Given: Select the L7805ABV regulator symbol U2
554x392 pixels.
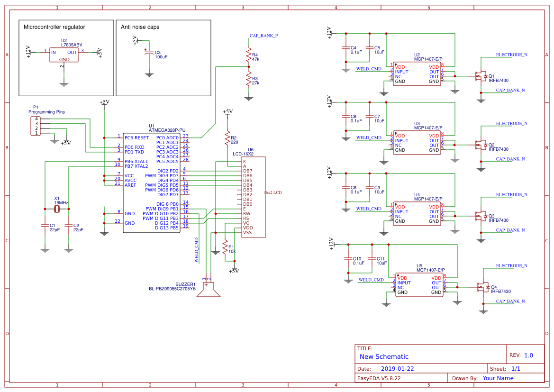Looking at the screenshot, I should click(64, 54).
